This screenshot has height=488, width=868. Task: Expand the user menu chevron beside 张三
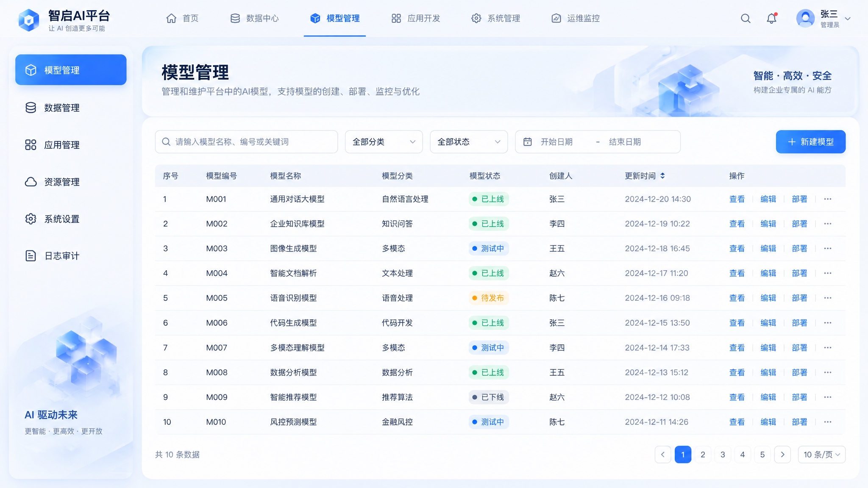pyautogui.click(x=848, y=19)
